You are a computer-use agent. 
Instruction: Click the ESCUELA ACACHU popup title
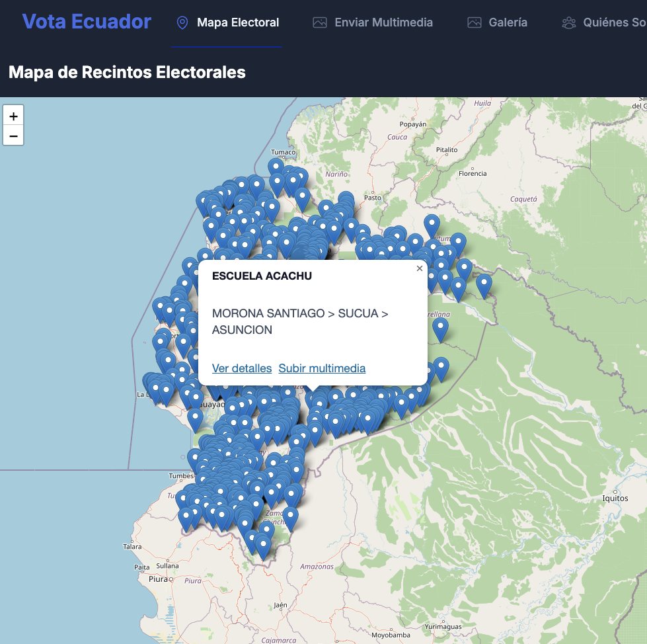click(262, 276)
